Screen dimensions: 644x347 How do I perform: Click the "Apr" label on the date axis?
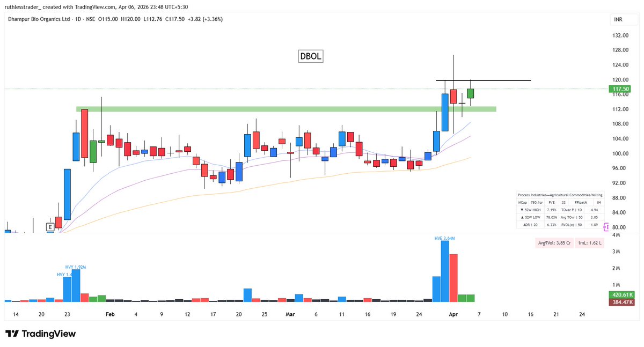pos(453,315)
